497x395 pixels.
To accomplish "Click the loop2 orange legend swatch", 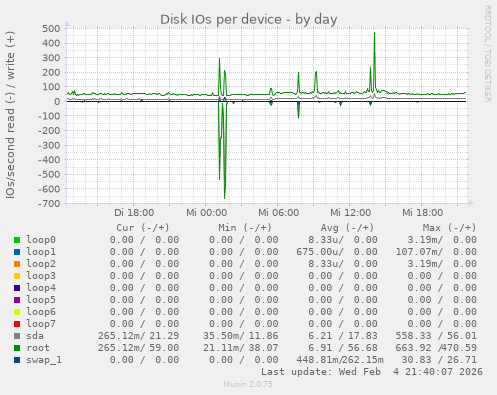I will (17, 264).
